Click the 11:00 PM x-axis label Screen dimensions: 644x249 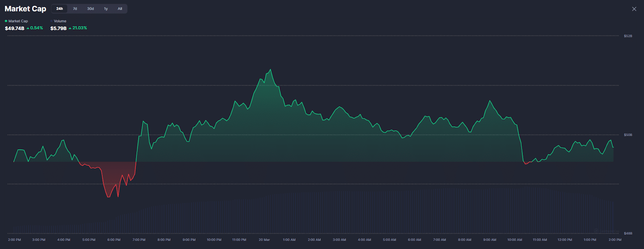tap(239, 240)
